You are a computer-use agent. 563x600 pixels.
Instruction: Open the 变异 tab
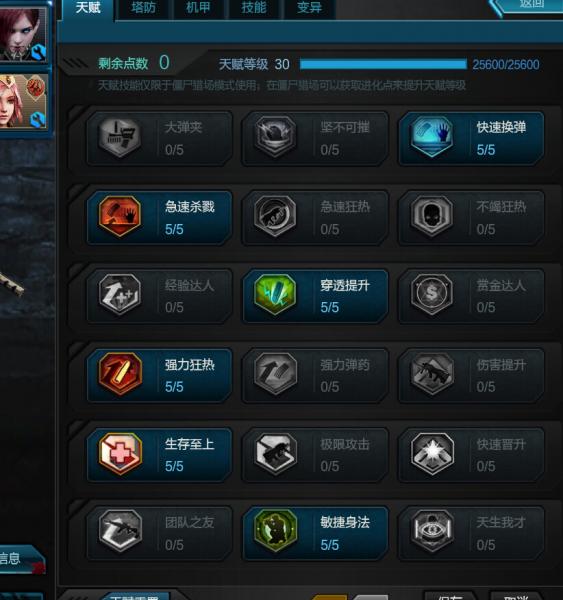click(309, 8)
